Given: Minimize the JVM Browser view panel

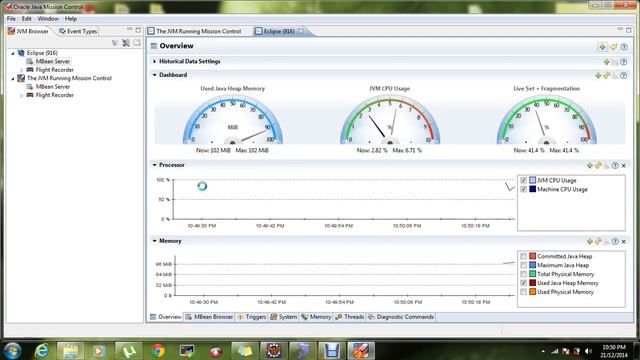Looking at the screenshot, I should point(129,30).
